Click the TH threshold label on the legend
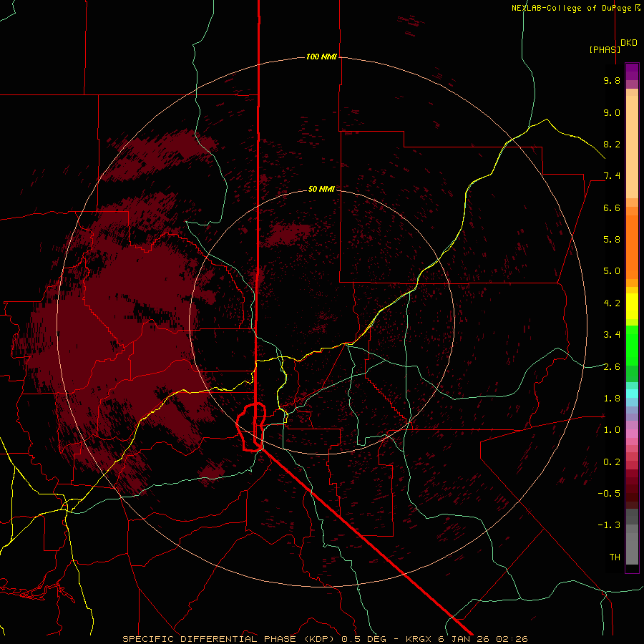The height and width of the screenshot is (644, 644). pyautogui.click(x=615, y=557)
